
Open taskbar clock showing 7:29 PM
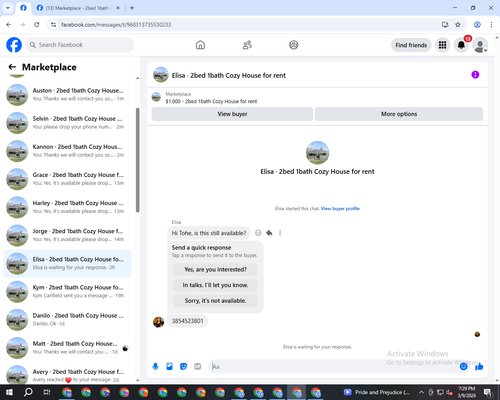tap(467, 392)
